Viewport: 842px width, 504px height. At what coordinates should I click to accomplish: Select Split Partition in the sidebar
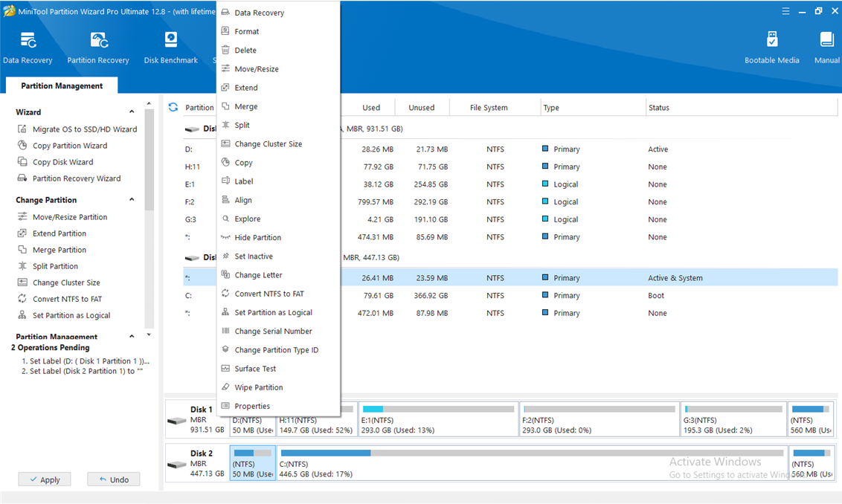[48, 266]
